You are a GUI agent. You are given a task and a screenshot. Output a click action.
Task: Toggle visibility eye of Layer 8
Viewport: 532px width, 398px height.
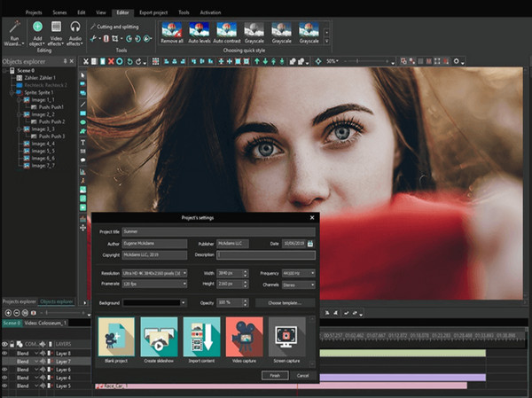click(x=4, y=353)
